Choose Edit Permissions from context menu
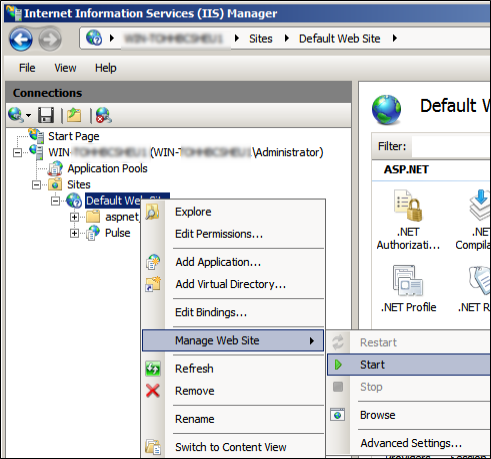Image resolution: width=491 pixels, height=459 pixels. (x=233, y=234)
